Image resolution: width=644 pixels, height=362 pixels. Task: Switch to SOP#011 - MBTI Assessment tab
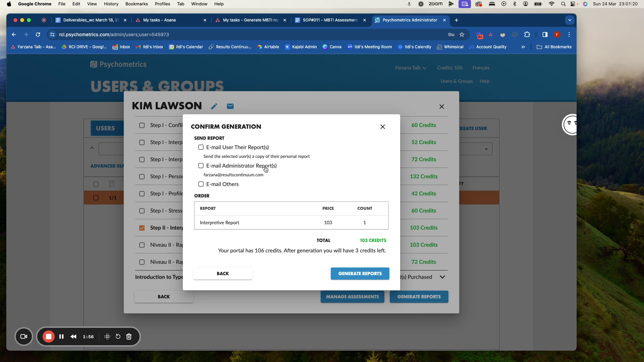330,20
